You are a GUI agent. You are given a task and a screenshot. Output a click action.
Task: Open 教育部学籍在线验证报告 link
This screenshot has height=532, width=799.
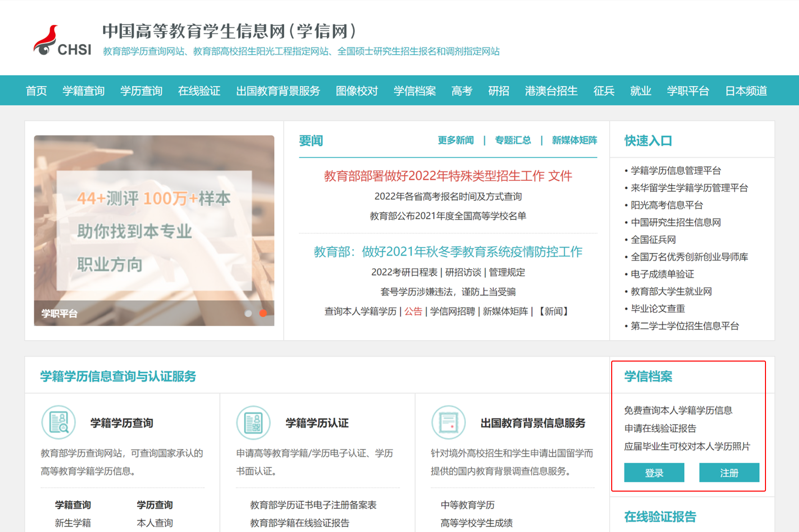pos(300,523)
